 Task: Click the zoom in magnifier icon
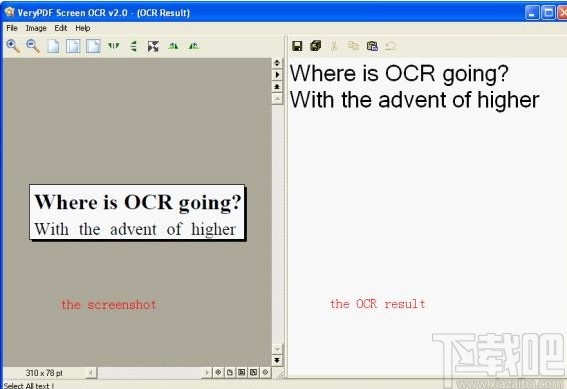coord(13,46)
